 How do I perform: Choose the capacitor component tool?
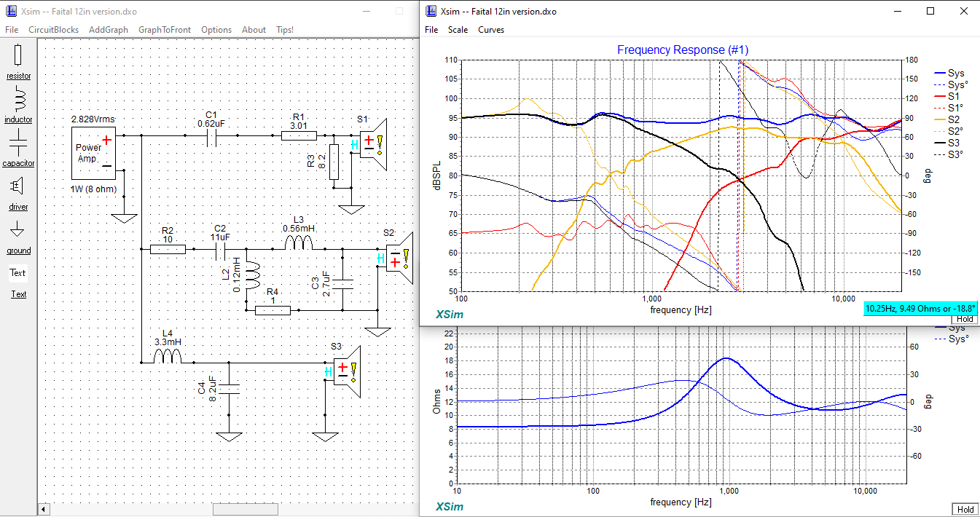coord(18,142)
